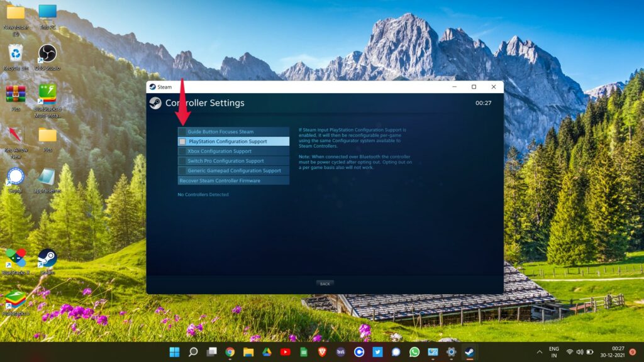This screenshot has width=644, height=362.
Task: Open the Brave browser from the taskbar
Action: 323,352
